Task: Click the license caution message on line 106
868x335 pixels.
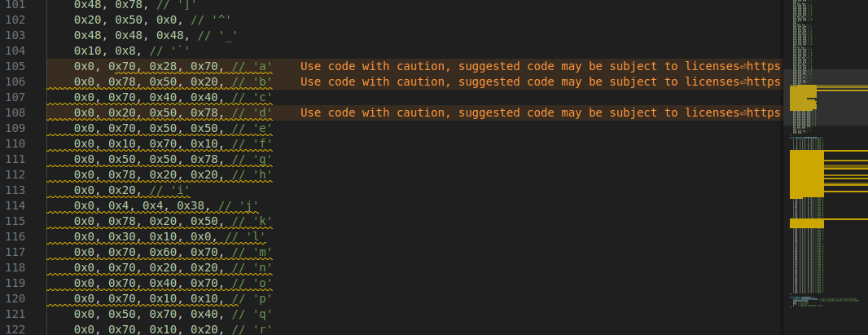Action: [520, 82]
